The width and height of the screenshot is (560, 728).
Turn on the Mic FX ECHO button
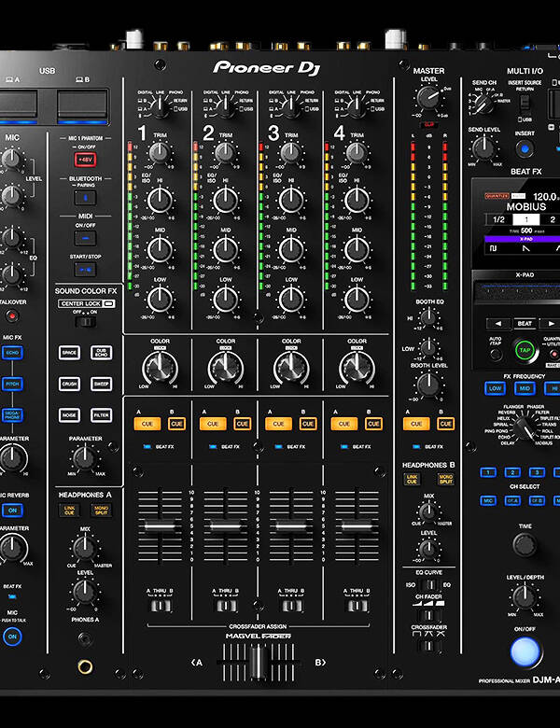pyautogui.click(x=12, y=353)
